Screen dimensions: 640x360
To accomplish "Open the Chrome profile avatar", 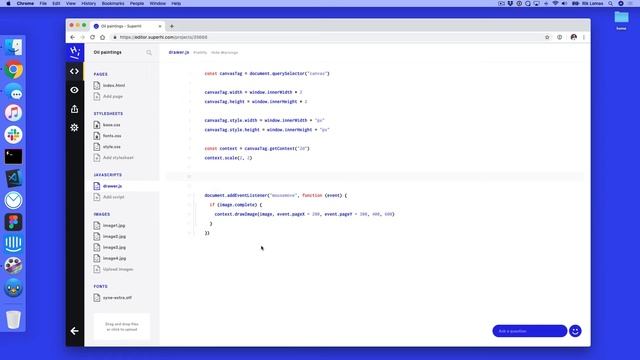I will tap(573, 37).
